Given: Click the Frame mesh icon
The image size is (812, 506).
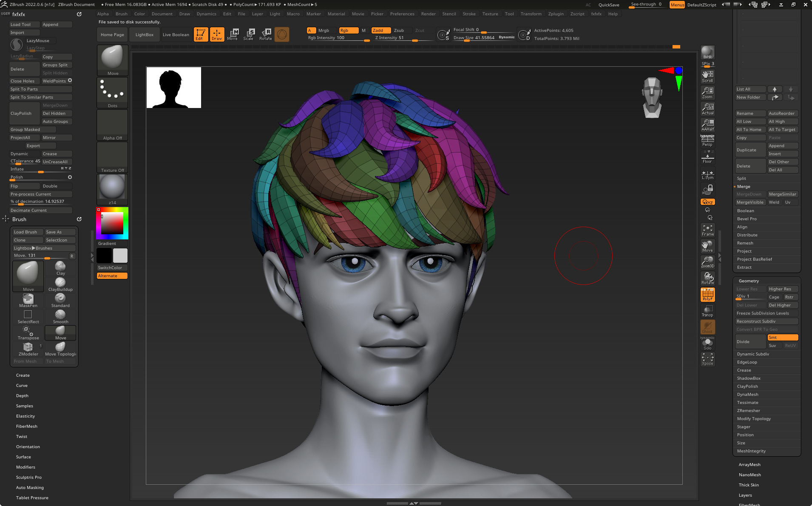Looking at the screenshot, I should [x=707, y=230].
